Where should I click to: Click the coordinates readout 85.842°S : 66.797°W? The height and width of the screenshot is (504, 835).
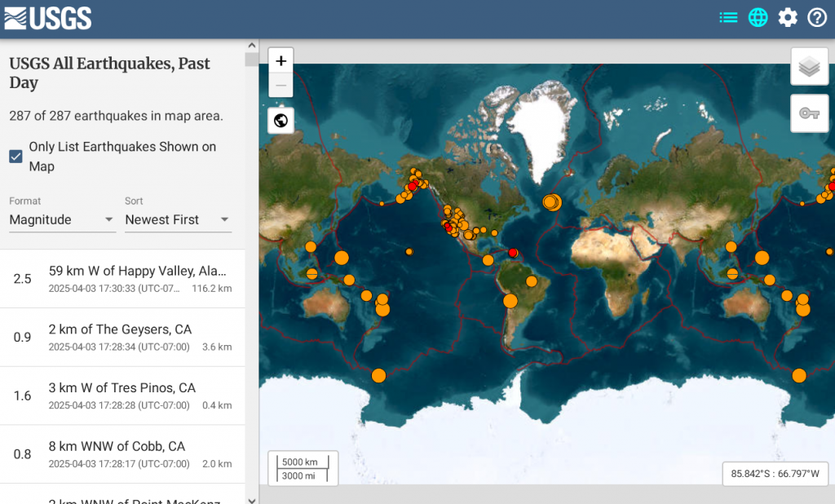pyautogui.click(x=775, y=474)
